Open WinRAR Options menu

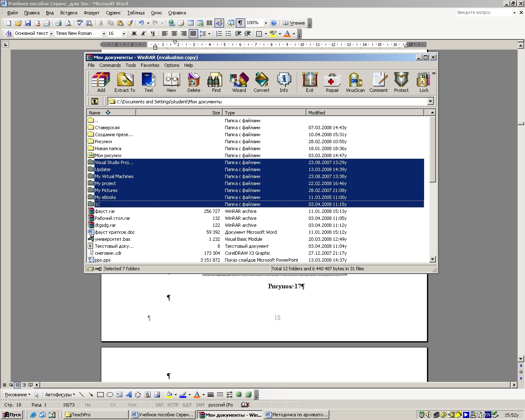click(x=172, y=65)
